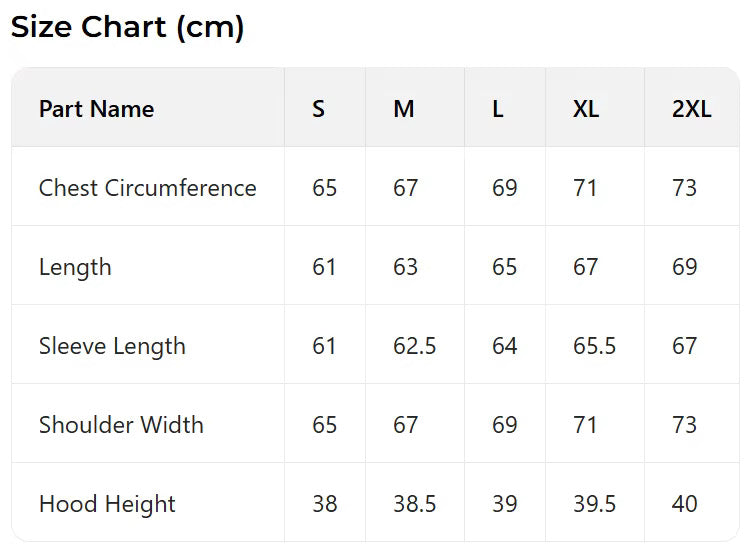Click the L size column header
Screen dimensions: 754x552
tap(498, 109)
